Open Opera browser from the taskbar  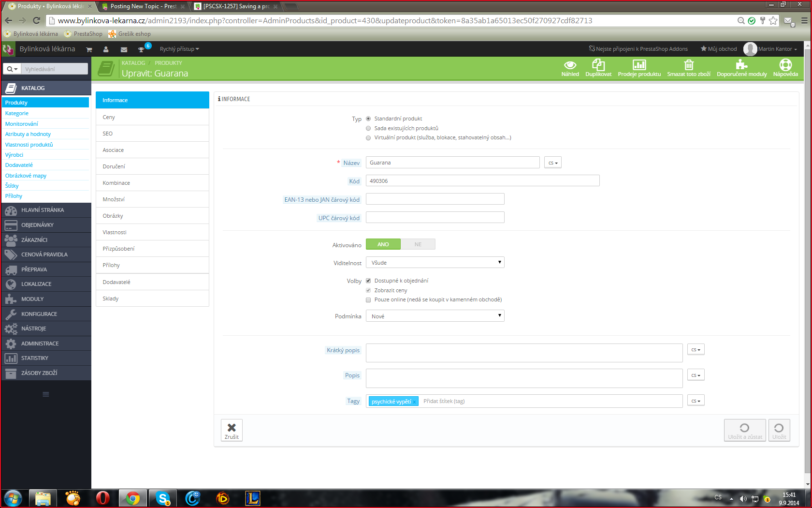[x=102, y=498]
